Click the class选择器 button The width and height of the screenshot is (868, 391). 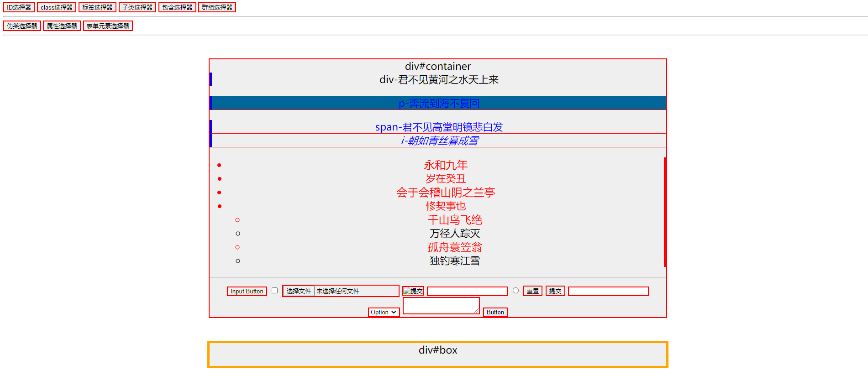pos(57,7)
